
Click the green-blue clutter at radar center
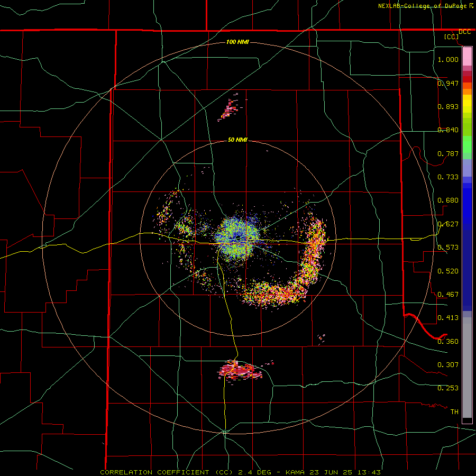coord(237,240)
